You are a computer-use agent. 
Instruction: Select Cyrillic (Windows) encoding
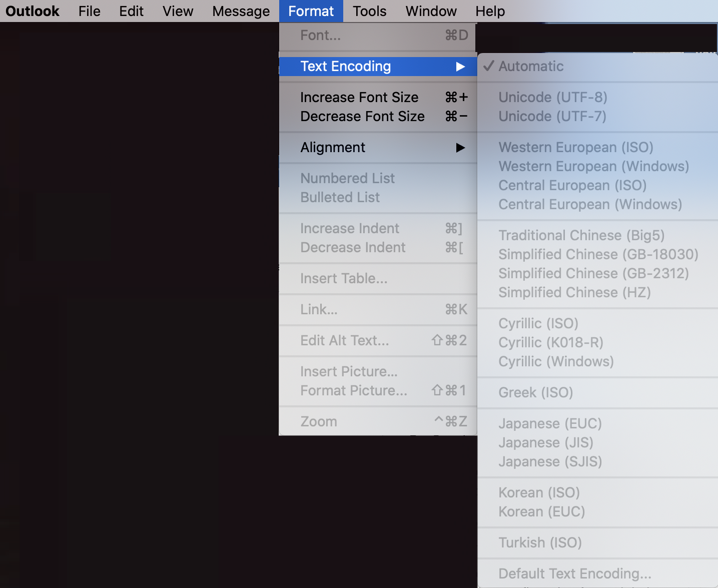556,361
